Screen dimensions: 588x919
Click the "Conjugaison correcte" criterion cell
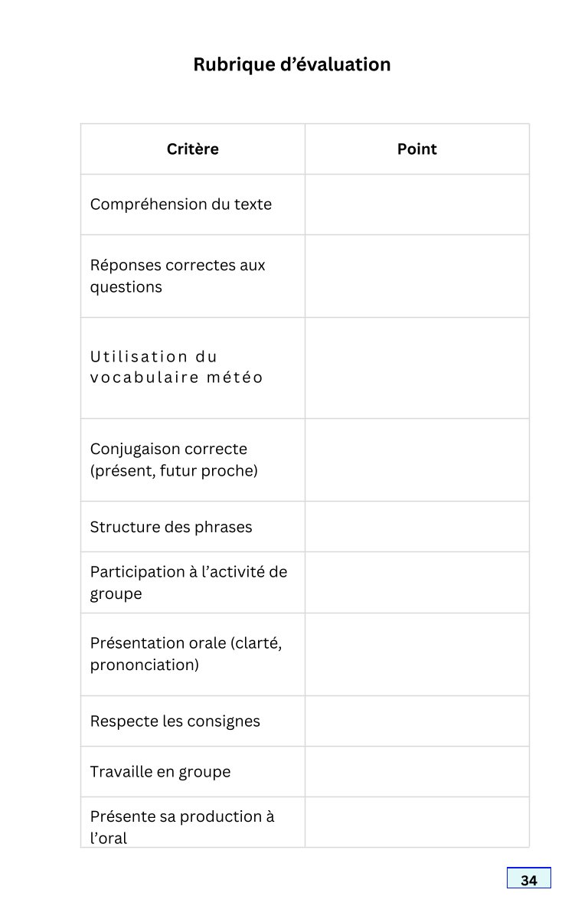pyautogui.click(x=174, y=459)
